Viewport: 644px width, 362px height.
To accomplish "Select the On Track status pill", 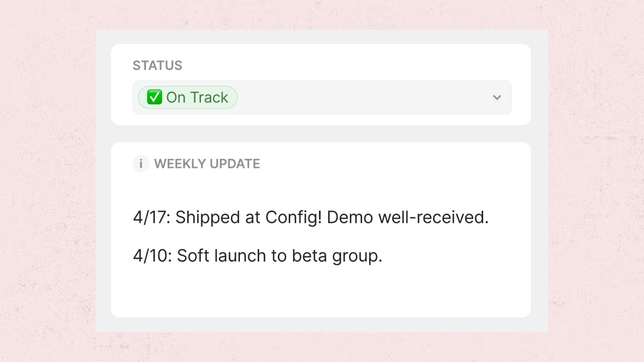I will click(187, 98).
